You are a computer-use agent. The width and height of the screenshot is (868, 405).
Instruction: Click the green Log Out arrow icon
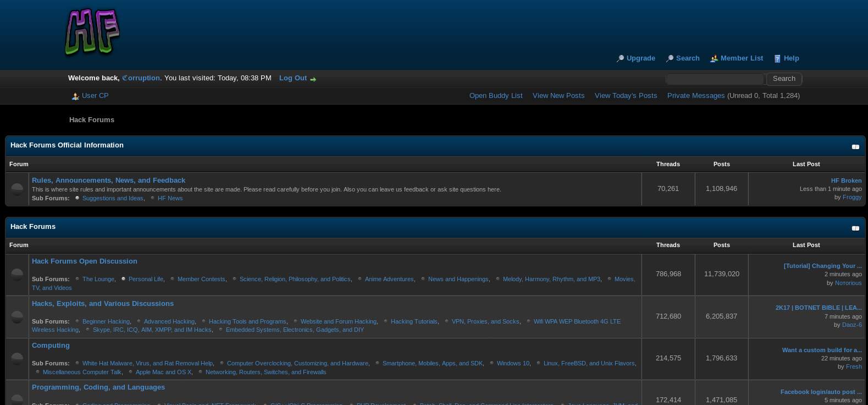[x=313, y=79]
